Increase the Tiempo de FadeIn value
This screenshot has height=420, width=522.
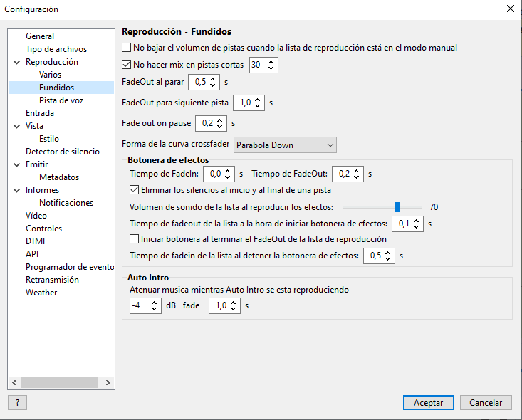coord(229,170)
